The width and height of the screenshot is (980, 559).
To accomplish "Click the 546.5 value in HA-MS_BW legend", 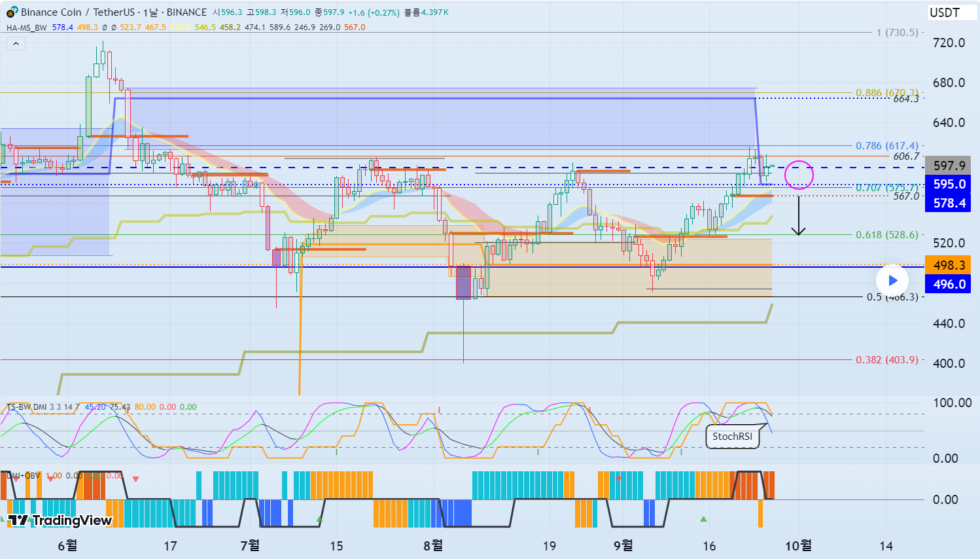I will click(x=205, y=27).
